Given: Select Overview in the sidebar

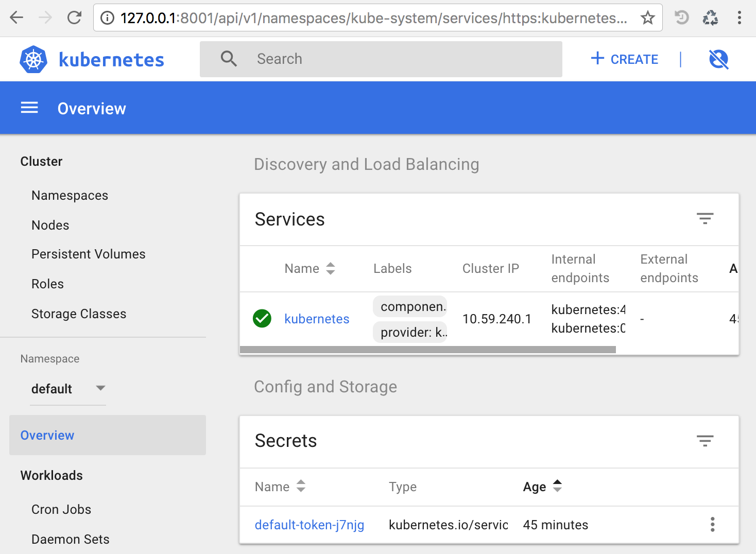Looking at the screenshot, I should coord(108,435).
